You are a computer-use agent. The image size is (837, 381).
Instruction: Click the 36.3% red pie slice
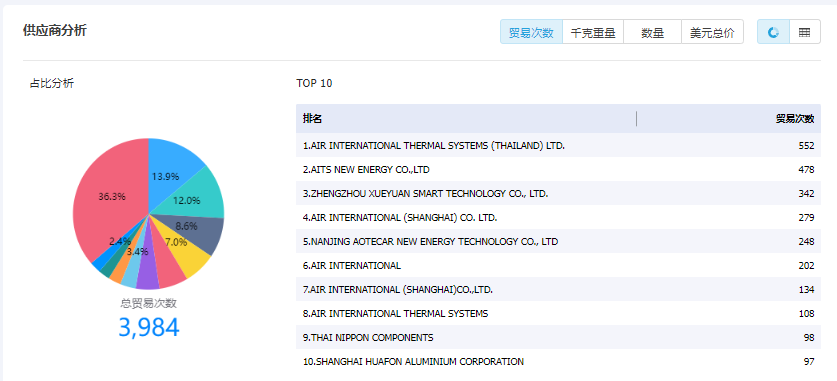[x=107, y=197]
